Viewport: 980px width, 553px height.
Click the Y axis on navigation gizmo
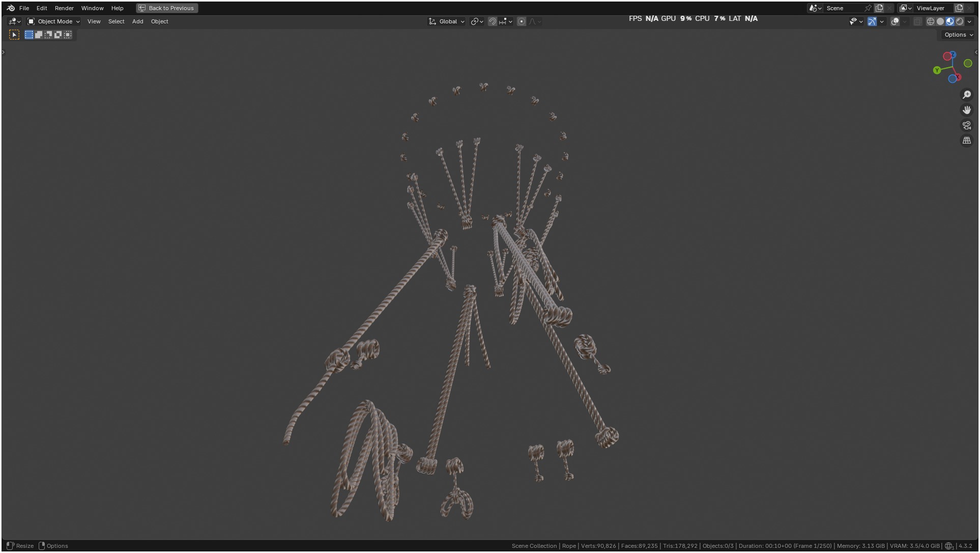(937, 70)
